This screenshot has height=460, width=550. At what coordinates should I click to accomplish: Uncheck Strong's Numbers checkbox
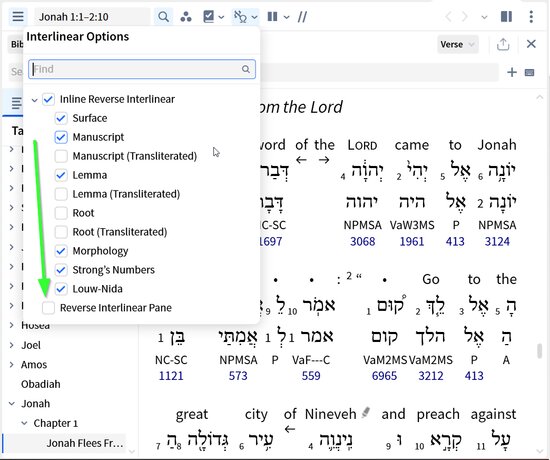pos(61,270)
